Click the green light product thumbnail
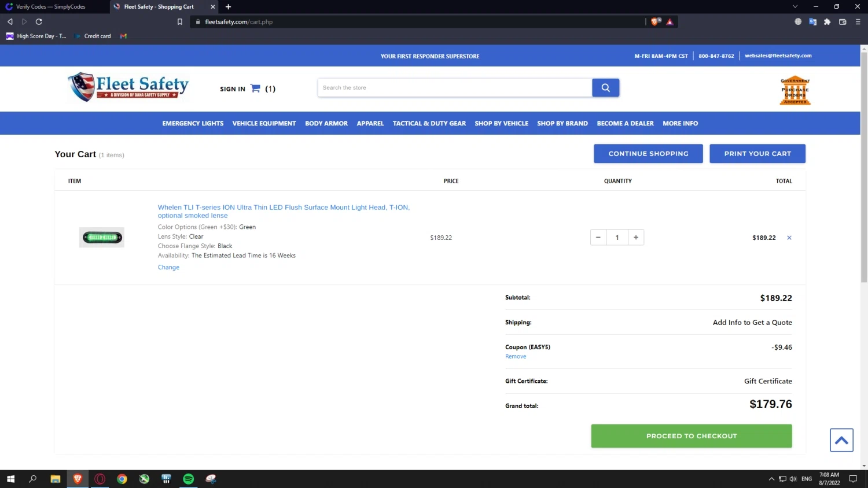This screenshot has width=868, height=488. [x=102, y=237]
